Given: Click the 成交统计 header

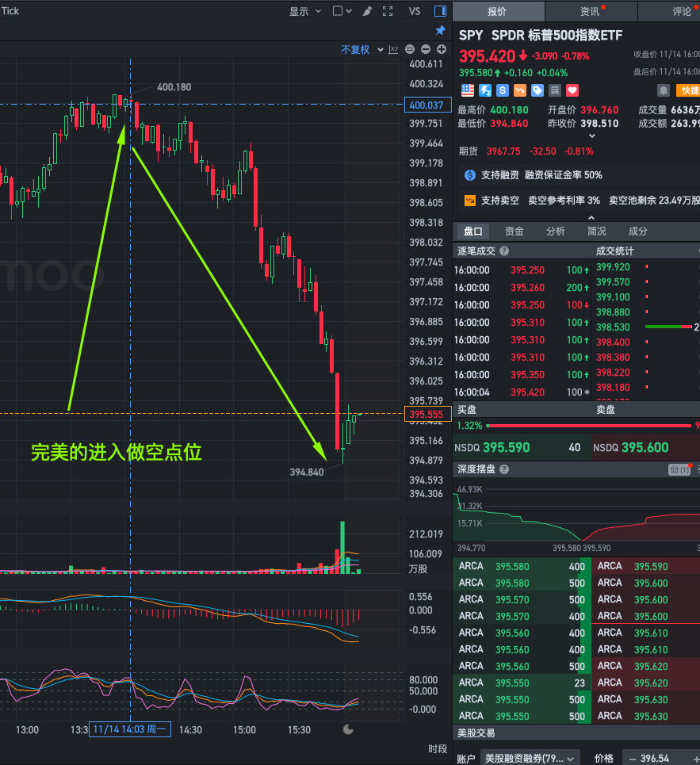Looking at the screenshot, I should click(614, 251).
